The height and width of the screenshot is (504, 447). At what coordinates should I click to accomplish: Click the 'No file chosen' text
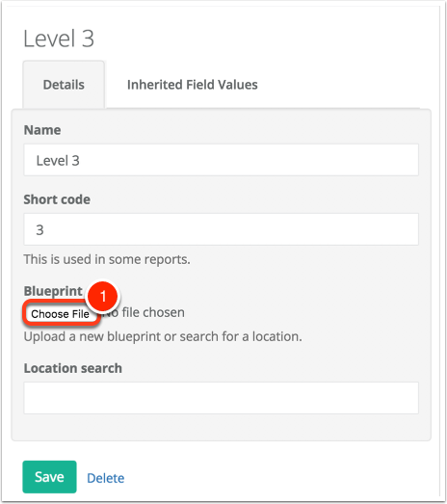click(144, 312)
